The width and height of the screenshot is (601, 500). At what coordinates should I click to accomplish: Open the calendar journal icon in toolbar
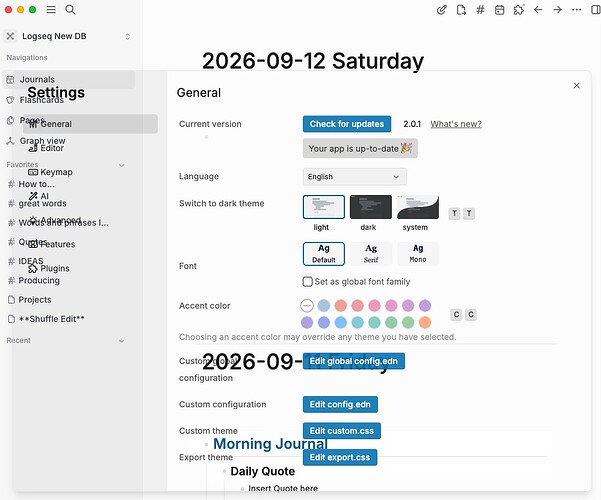pos(499,10)
